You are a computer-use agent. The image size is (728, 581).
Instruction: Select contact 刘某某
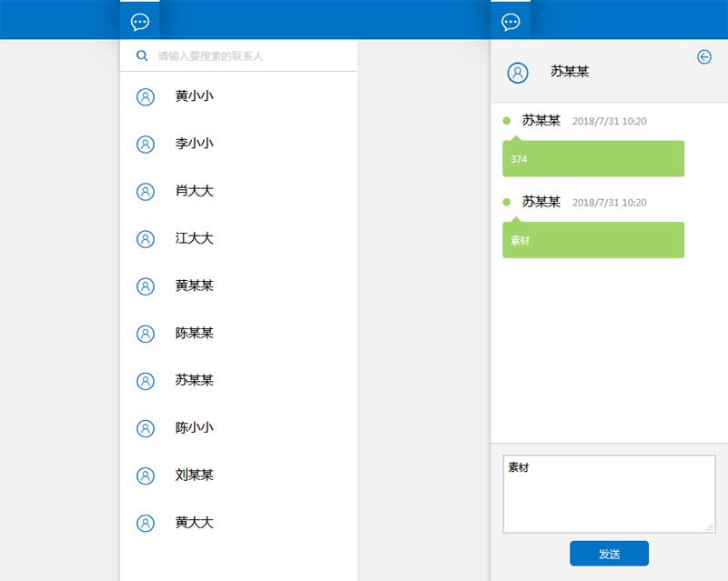[194, 475]
